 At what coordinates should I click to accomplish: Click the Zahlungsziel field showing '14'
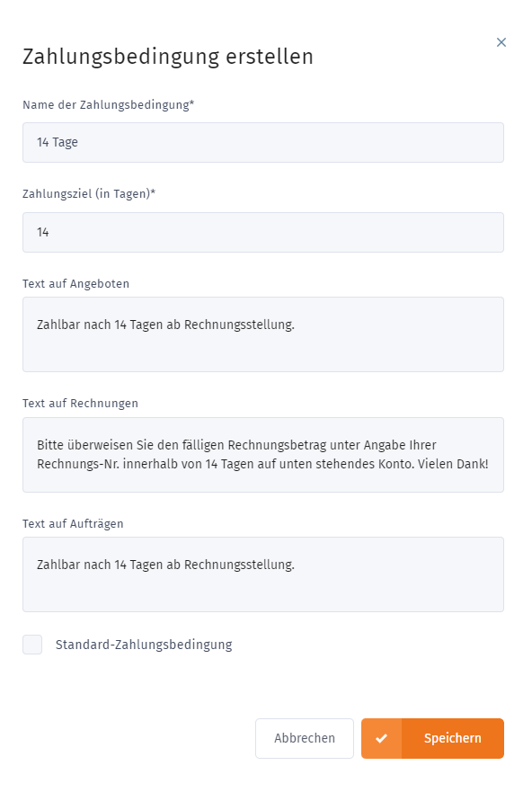[x=263, y=232]
